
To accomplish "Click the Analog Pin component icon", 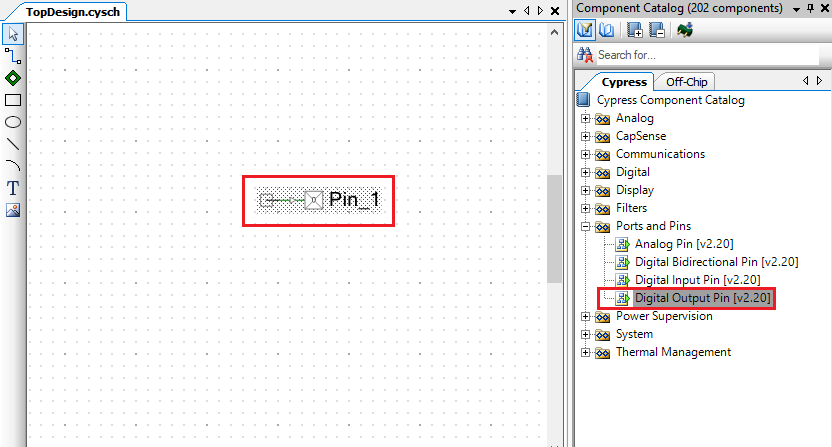I will (x=622, y=244).
